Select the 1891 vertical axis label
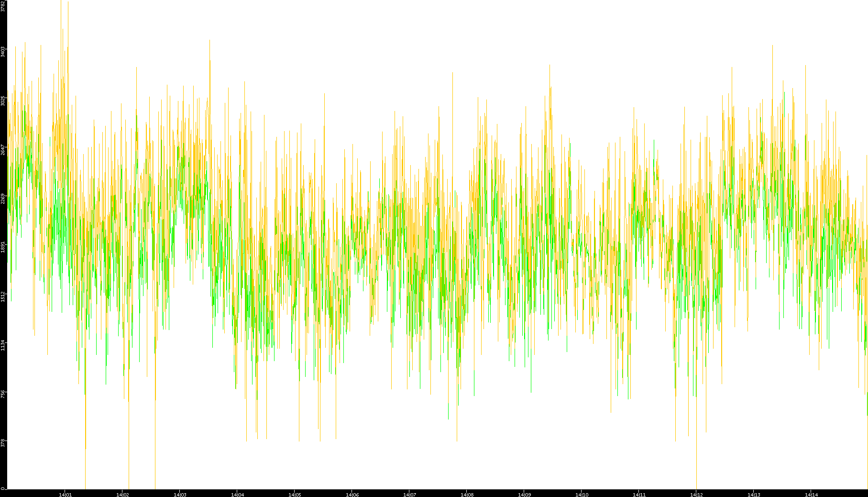Image resolution: width=868 pixels, height=497 pixels. click(x=3, y=247)
